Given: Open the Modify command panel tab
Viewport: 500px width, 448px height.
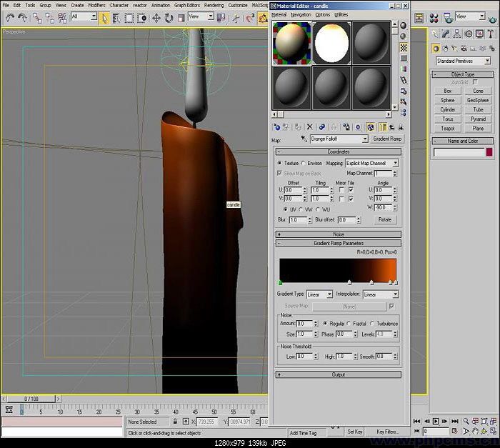Looking at the screenshot, I should pos(446,34).
